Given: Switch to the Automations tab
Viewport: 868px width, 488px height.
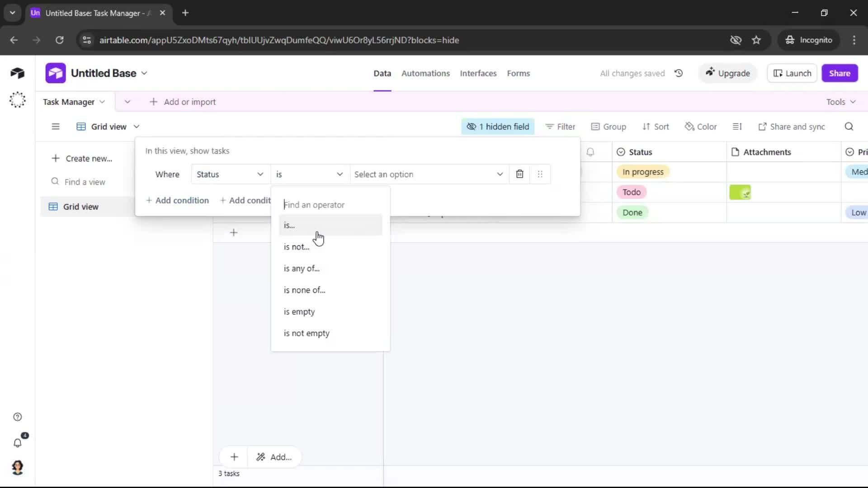Looking at the screenshot, I should click(425, 73).
